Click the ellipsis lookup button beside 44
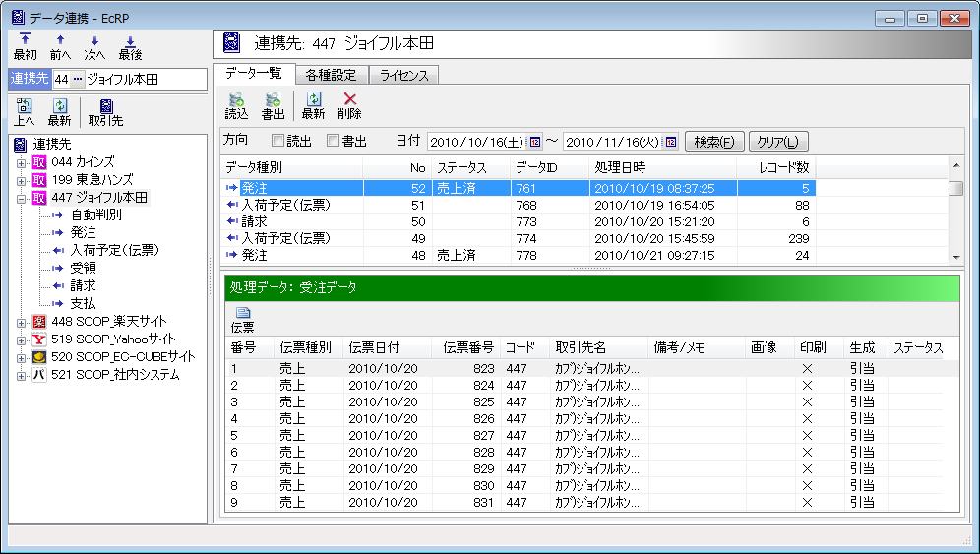980x554 pixels. tap(78, 79)
